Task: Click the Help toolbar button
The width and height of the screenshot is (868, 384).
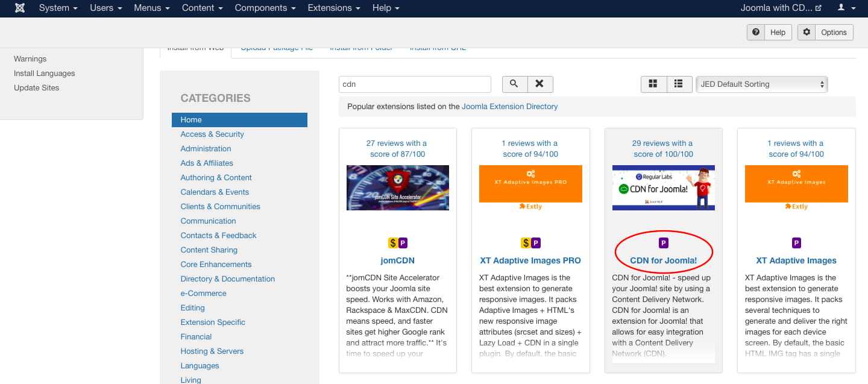Action: (770, 33)
